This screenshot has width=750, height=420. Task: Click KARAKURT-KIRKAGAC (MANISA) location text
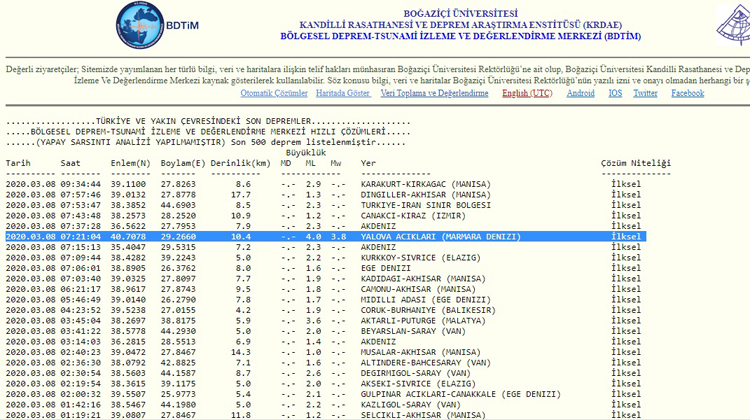[426, 184]
